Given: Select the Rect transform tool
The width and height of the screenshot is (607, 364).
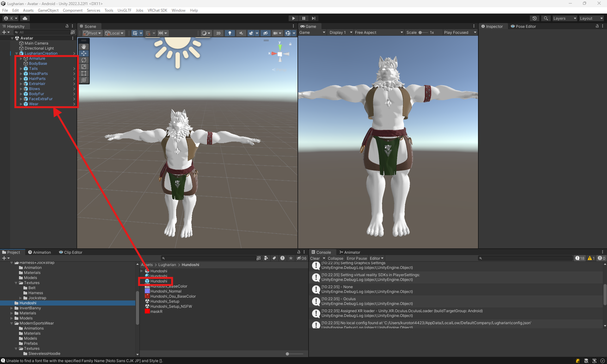Looking at the screenshot, I should pos(84,73).
